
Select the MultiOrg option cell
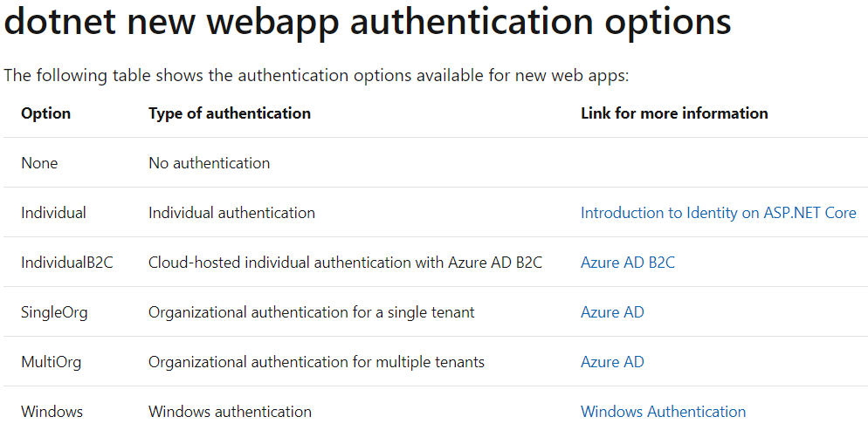(51, 362)
